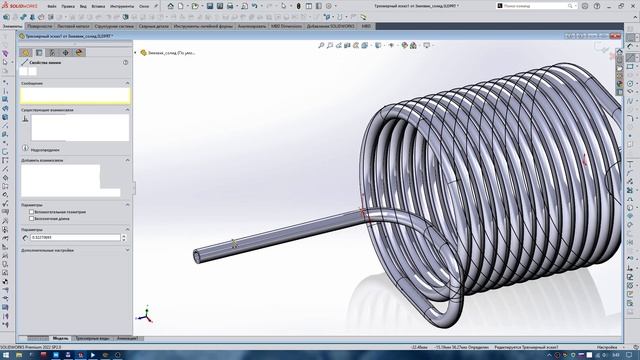
Task: Click the Rebuild traffic light icon
Action: point(298,6)
